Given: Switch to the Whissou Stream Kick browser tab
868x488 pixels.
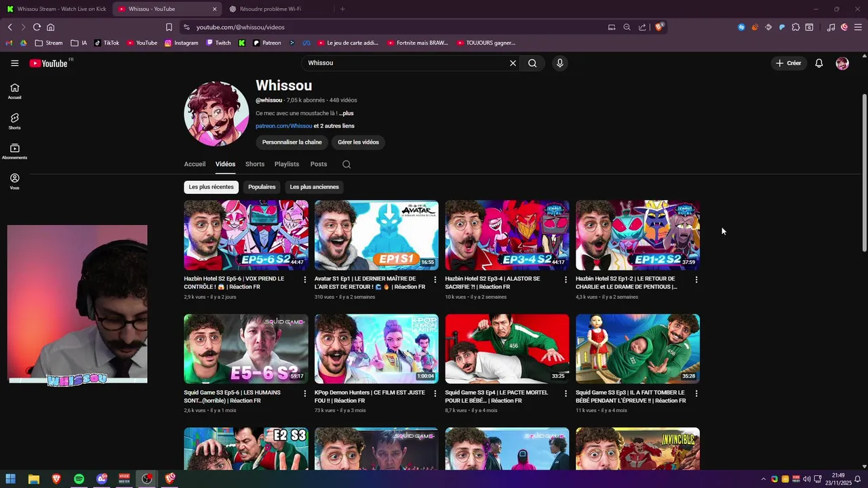Looking at the screenshot, I should point(56,9).
